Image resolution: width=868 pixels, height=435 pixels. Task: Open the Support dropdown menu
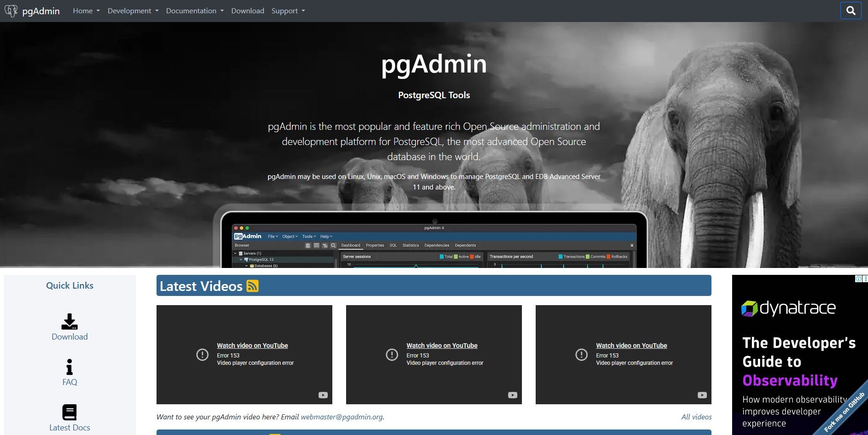288,11
